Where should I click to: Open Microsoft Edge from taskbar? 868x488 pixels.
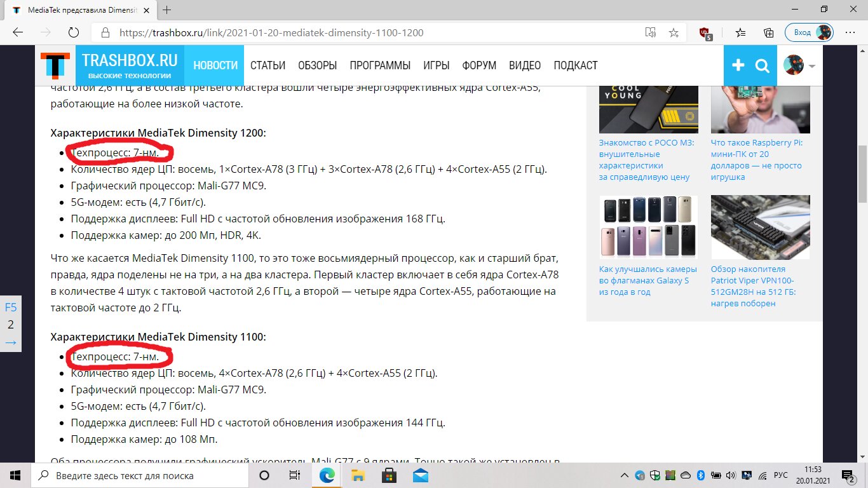coord(327,475)
